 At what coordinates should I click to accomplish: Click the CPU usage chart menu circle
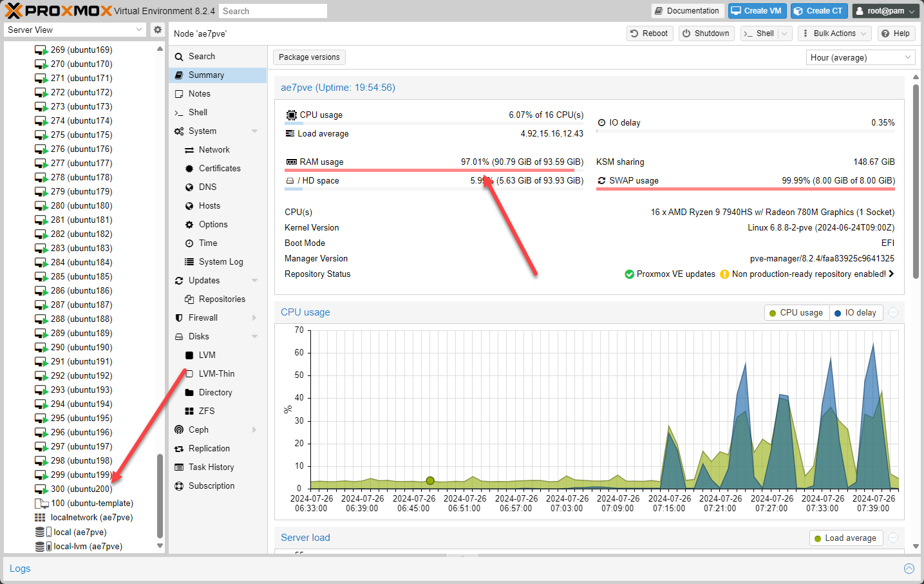click(893, 313)
